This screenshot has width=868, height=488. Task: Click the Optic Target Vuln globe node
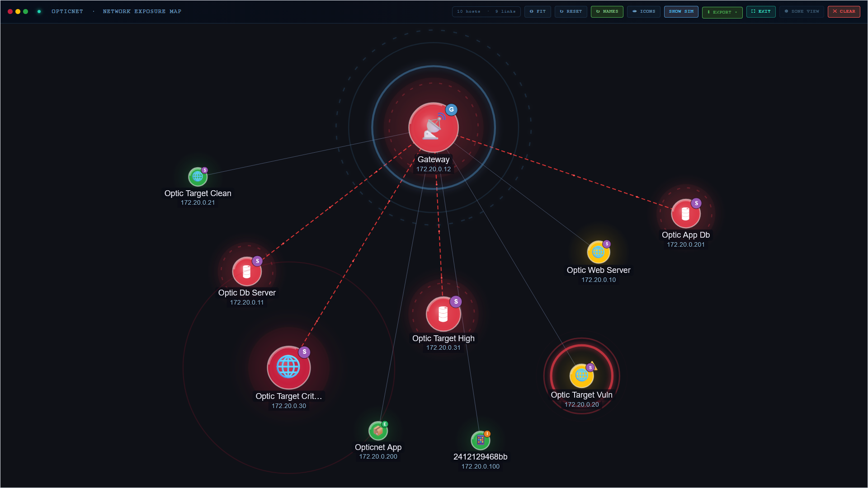point(581,375)
